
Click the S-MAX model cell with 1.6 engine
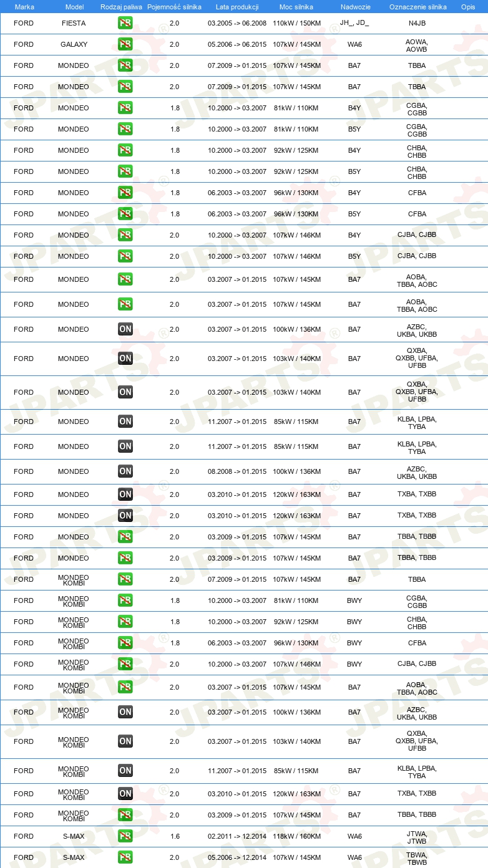point(74,836)
